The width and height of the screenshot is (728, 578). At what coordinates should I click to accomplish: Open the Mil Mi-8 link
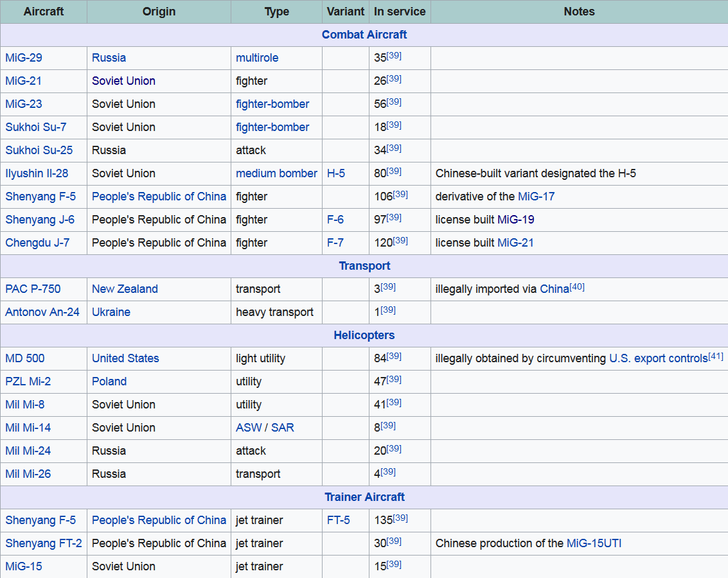25,405
